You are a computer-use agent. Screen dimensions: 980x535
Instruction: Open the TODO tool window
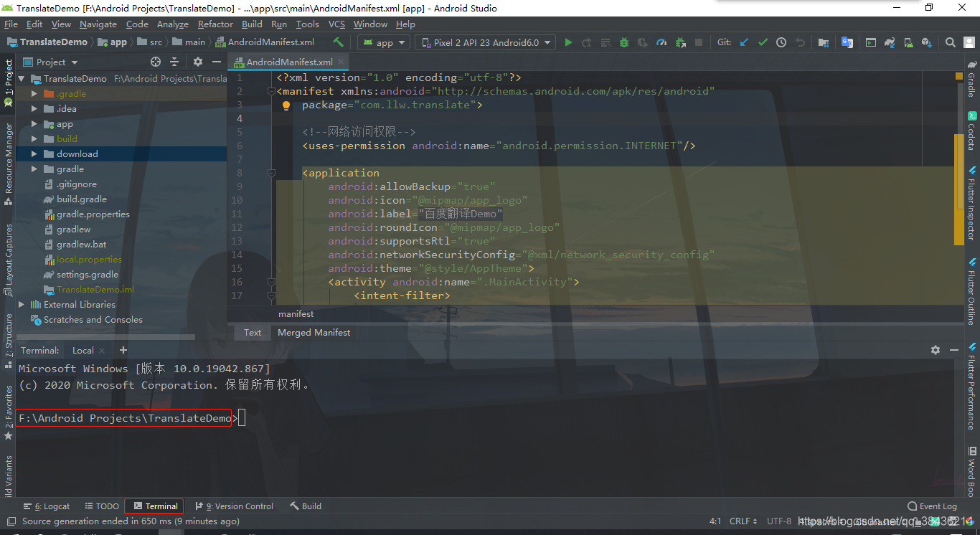coord(102,506)
